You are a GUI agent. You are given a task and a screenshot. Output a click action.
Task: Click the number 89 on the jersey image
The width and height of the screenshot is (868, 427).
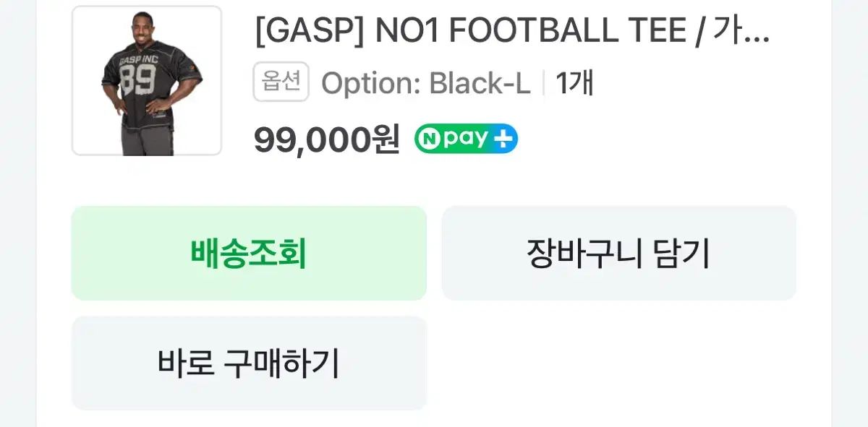pyautogui.click(x=137, y=80)
